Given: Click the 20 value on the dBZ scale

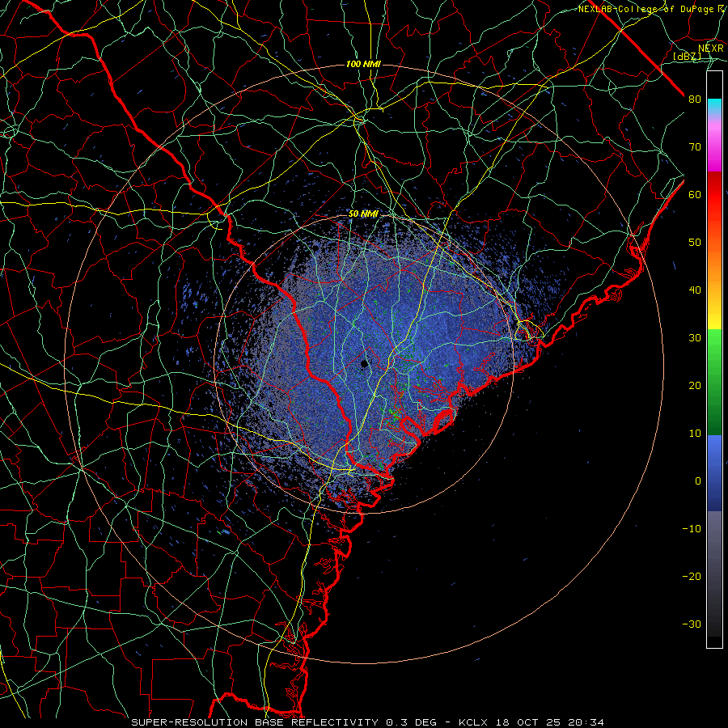Looking at the screenshot, I should [x=695, y=385].
